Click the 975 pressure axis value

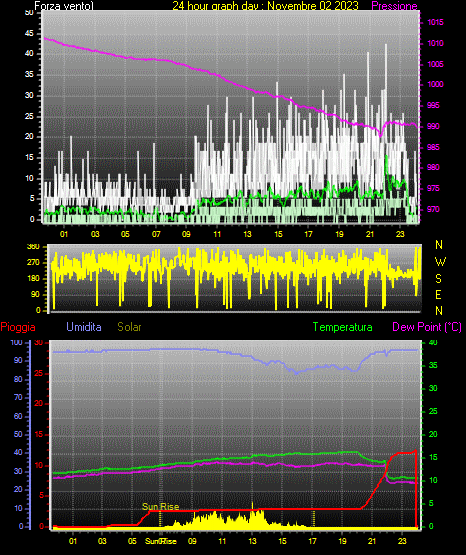(433, 188)
